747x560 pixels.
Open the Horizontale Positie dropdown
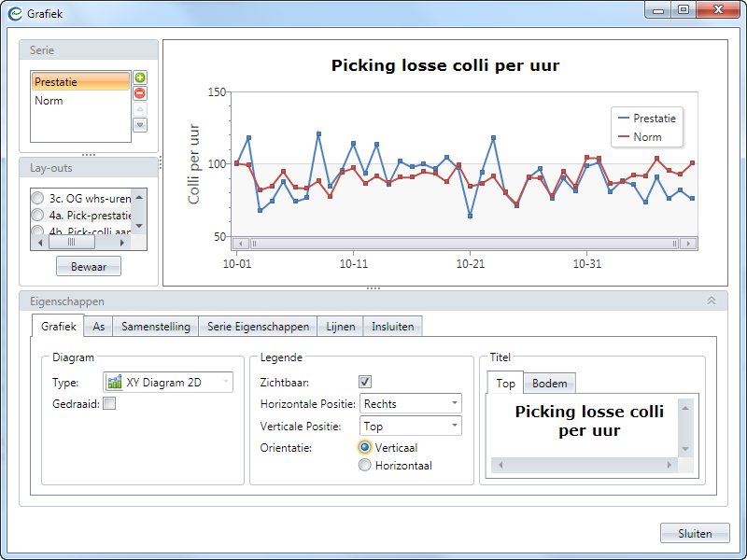[411, 403]
